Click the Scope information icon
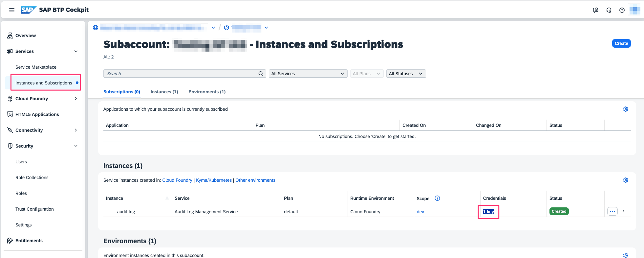Viewport: 644px width, 258px height. (437, 198)
